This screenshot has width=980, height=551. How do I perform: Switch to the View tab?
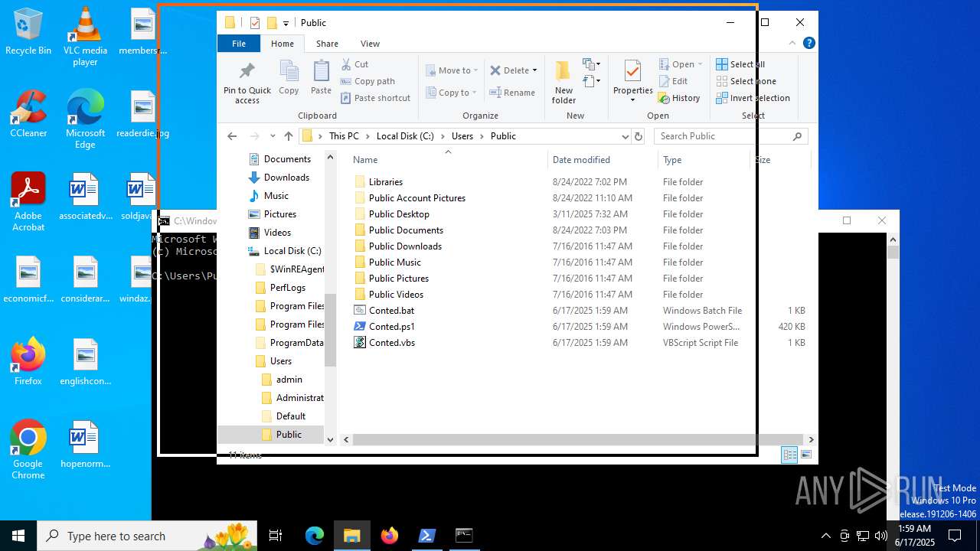coord(370,44)
